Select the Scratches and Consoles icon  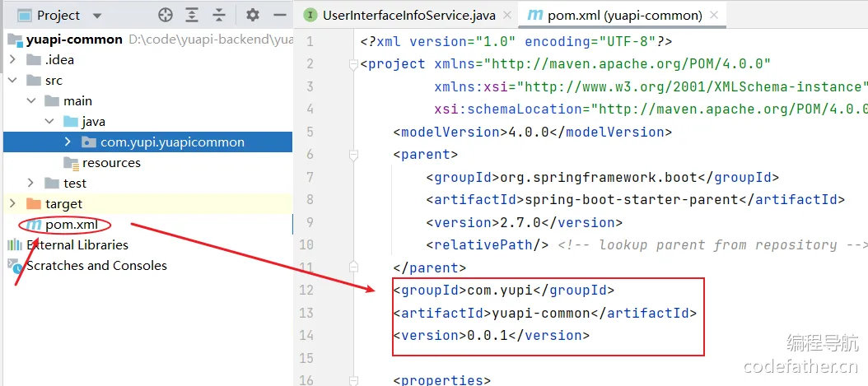click(x=15, y=266)
